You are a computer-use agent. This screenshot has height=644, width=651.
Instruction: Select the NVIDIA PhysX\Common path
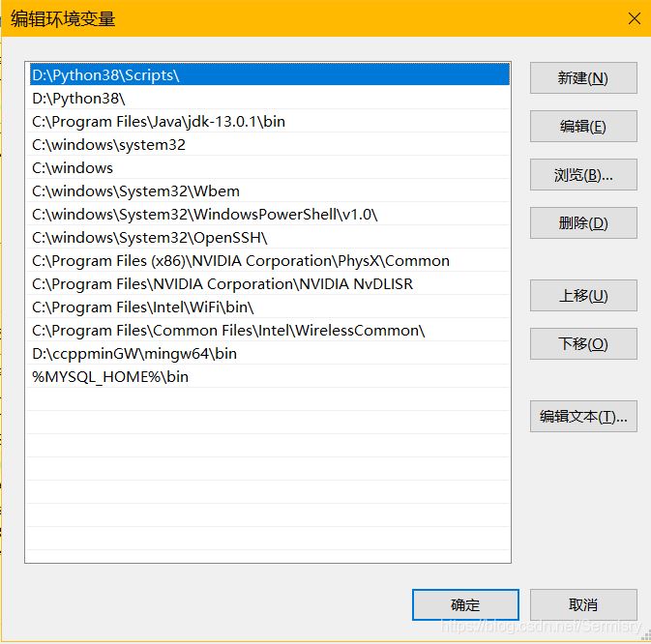(241, 260)
